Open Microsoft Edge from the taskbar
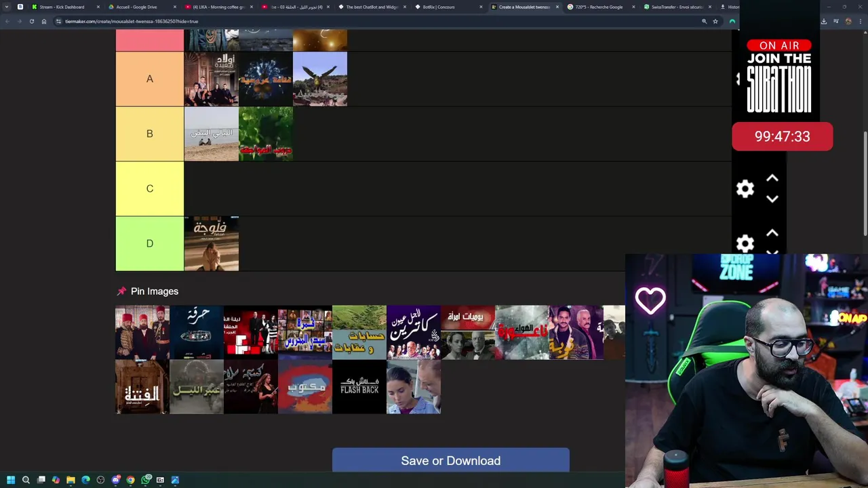This screenshot has width=868, height=488. (85, 480)
